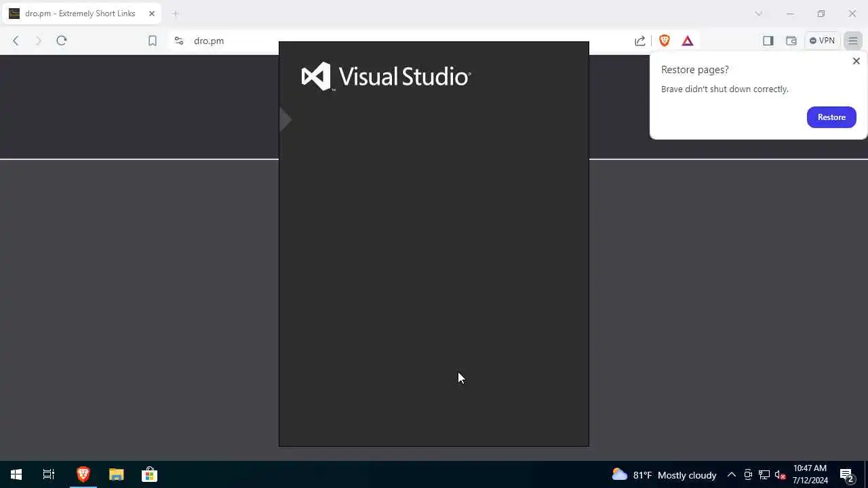Open the Windows Start menu
The width and height of the screenshot is (868, 488).
pyautogui.click(x=16, y=474)
